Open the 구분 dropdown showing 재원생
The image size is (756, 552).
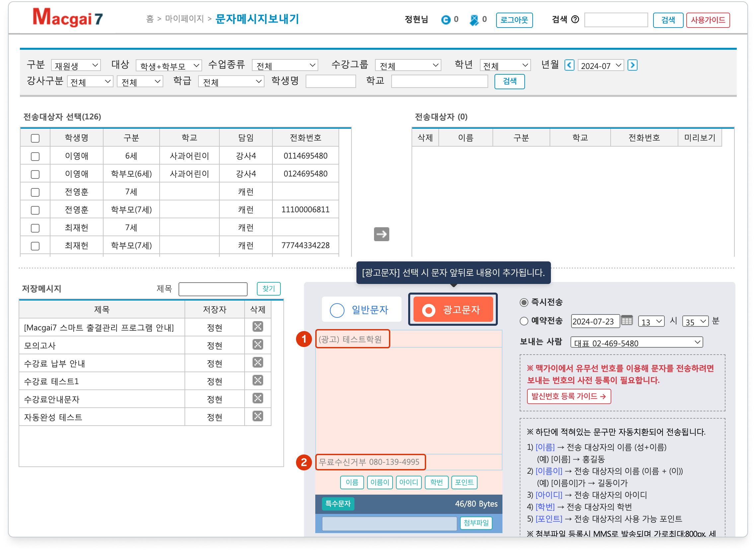(x=76, y=65)
